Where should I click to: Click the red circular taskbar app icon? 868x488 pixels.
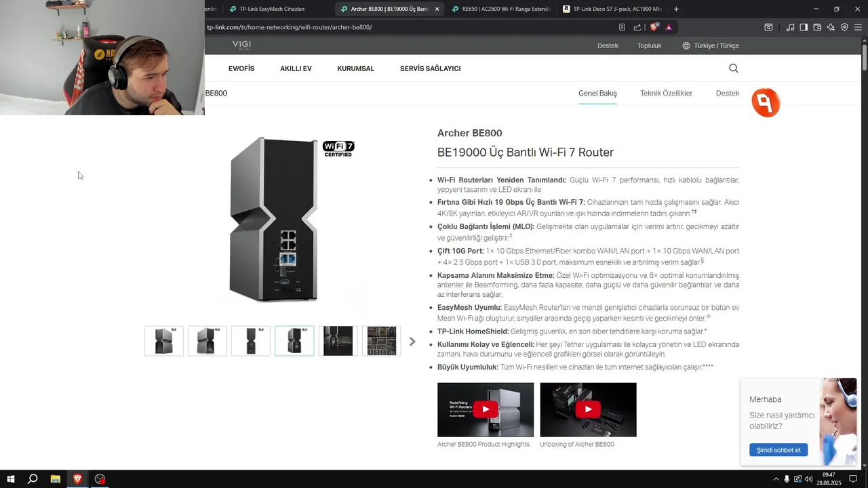click(100, 479)
